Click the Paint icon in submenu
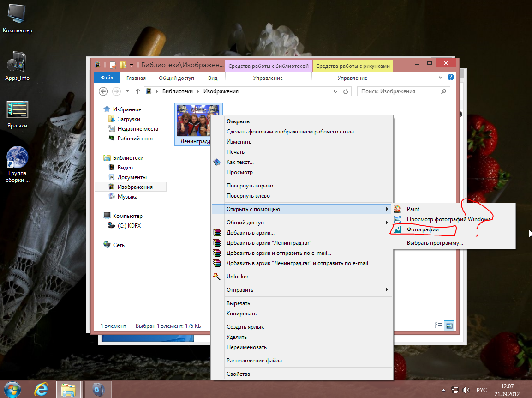The width and height of the screenshot is (532, 398). (x=397, y=209)
